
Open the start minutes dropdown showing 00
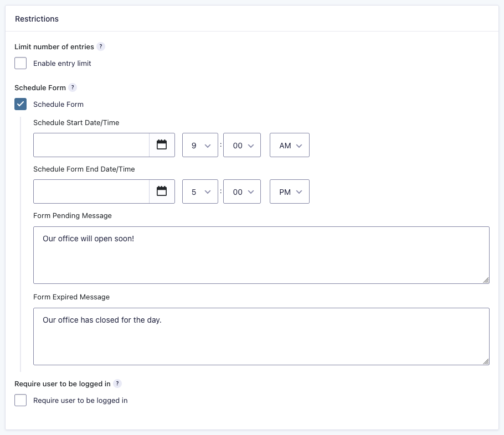coord(242,144)
